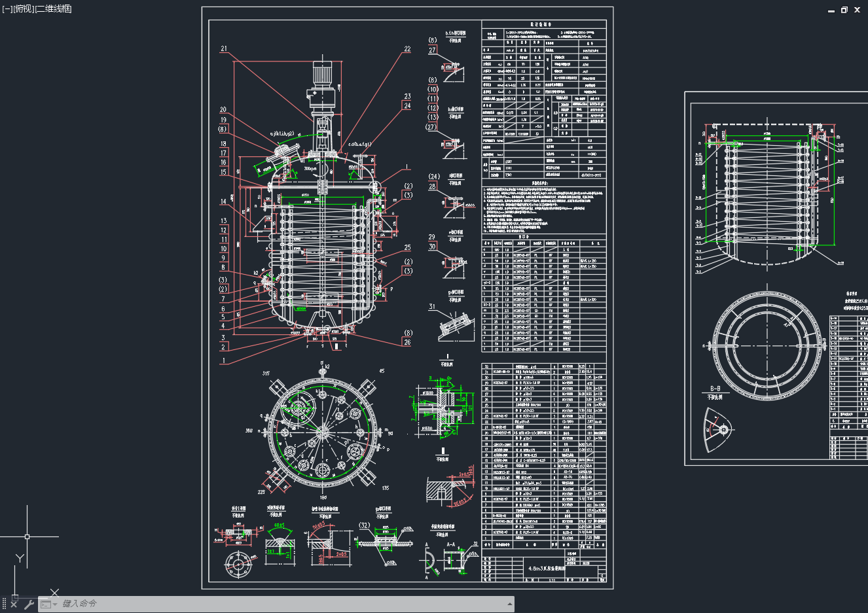868x613 pixels.
Task: Close the command line window
Action: pyautogui.click(x=14, y=604)
